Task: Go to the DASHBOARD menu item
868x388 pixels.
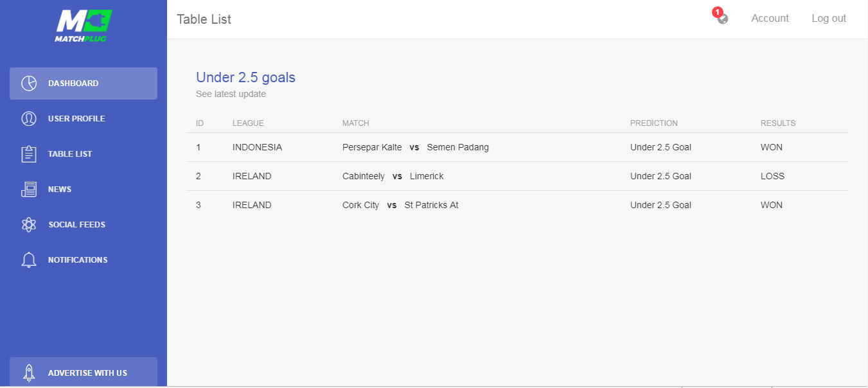Action: pos(84,84)
